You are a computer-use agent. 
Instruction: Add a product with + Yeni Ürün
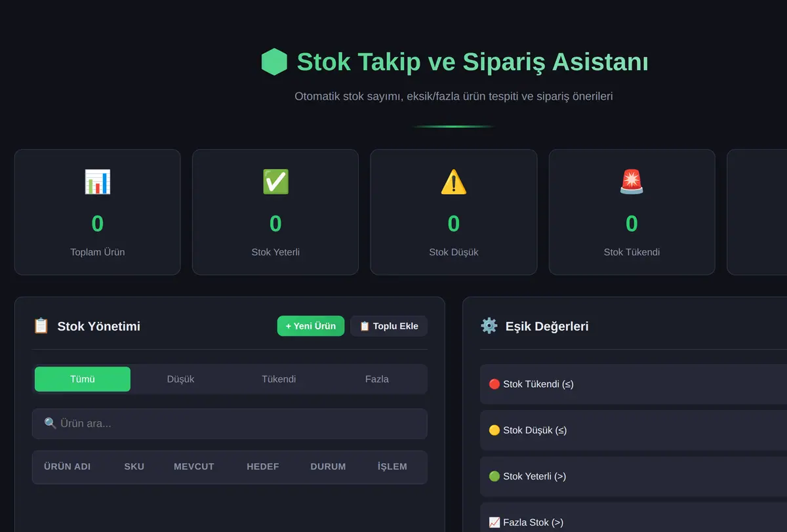pyautogui.click(x=311, y=326)
